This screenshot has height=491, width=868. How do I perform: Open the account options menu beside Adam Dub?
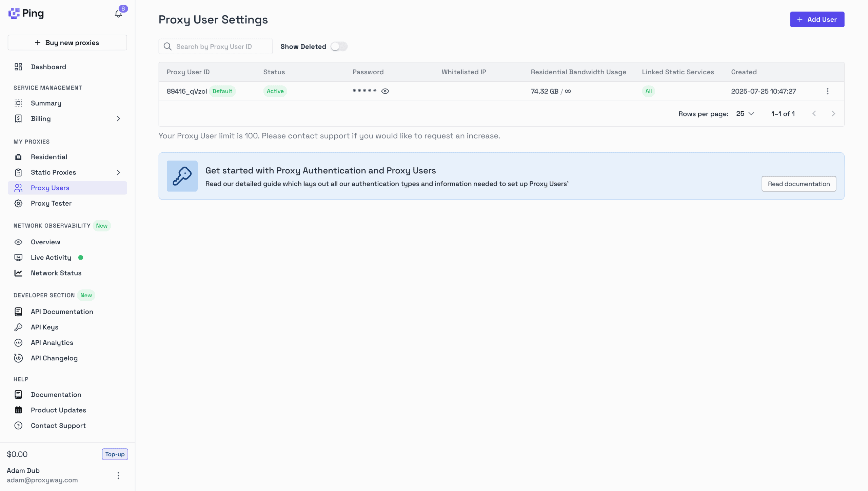point(118,475)
